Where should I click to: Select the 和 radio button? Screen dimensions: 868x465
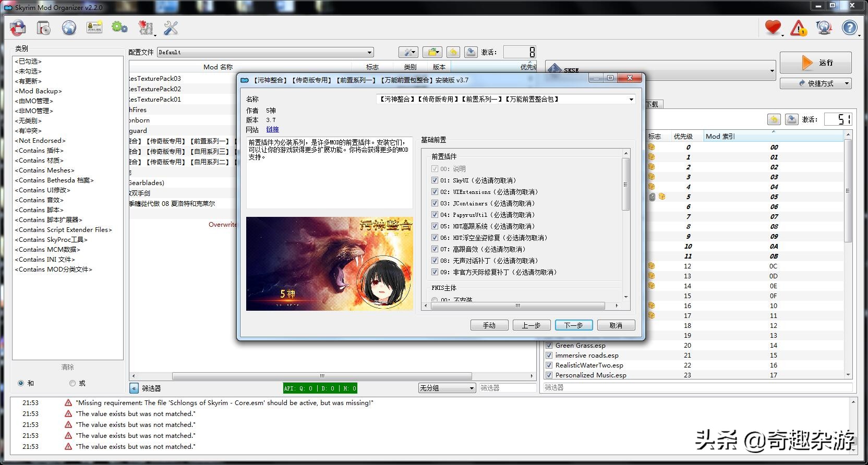(21, 383)
